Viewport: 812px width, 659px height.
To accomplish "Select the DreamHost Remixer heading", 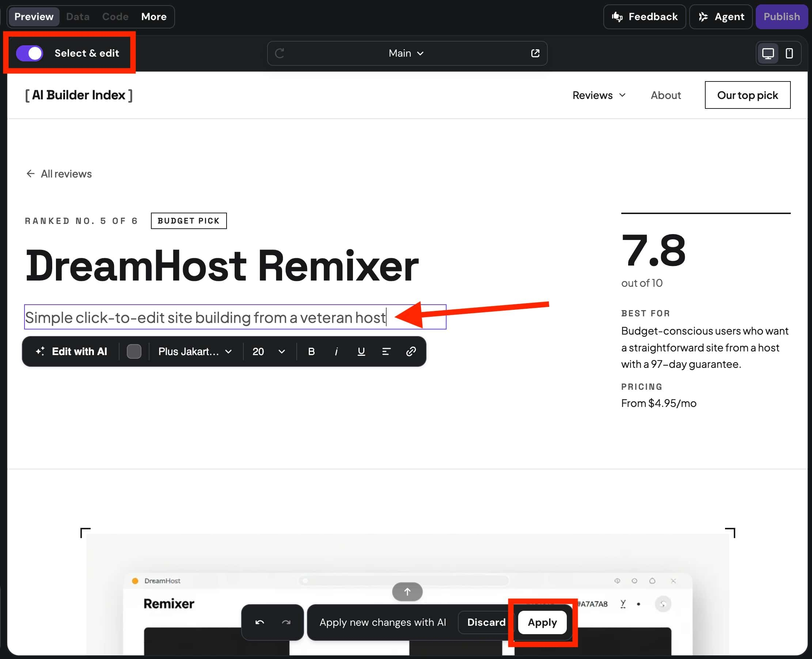I will [x=222, y=265].
